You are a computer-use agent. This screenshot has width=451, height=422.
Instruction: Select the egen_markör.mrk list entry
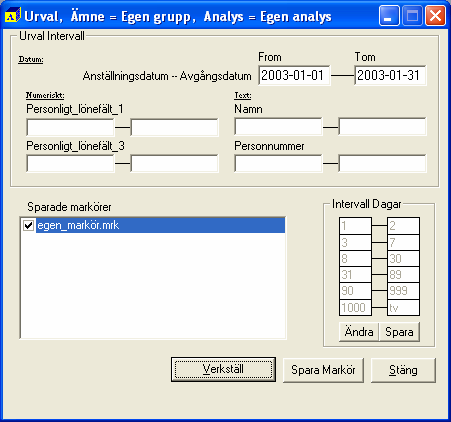(x=160, y=225)
